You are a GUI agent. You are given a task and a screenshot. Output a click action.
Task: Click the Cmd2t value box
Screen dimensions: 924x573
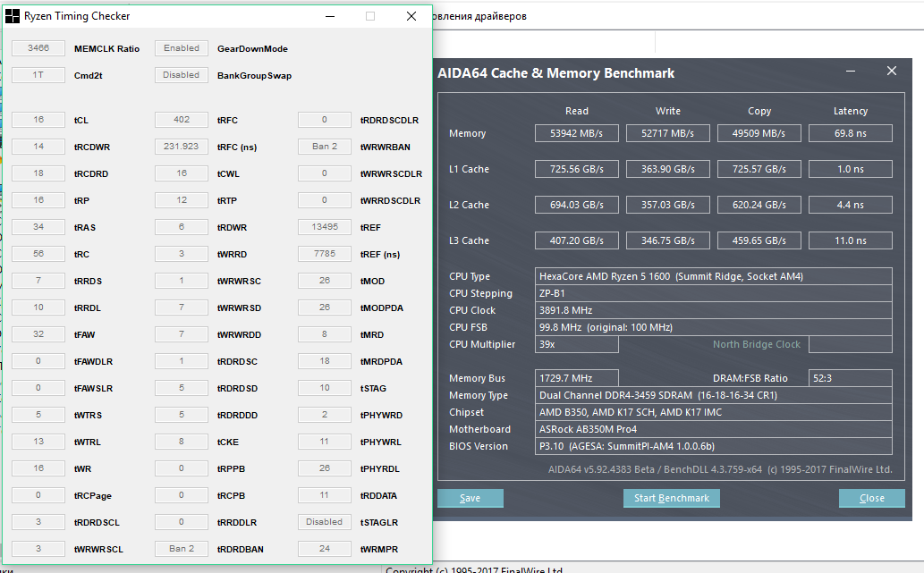click(x=38, y=75)
